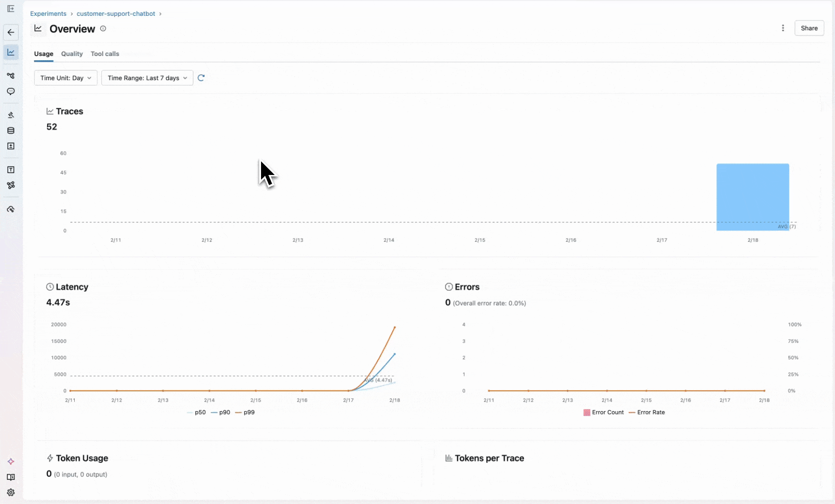Screen dimensions: 835x504
Task: Click the refresh icon next to Time Range
Action: [201, 78]
